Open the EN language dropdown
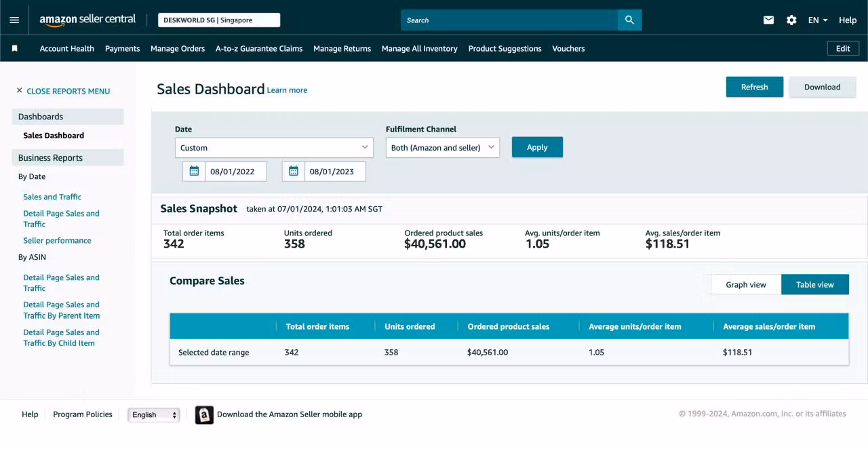Image resolution: width=868 pixels, height=449 pixels. point(817,20)
